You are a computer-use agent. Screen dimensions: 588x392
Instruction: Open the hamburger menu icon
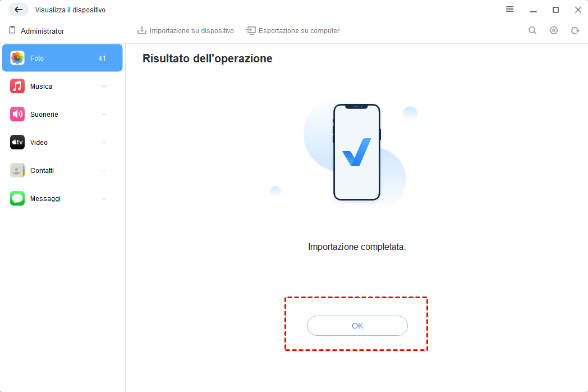[509, 9]
